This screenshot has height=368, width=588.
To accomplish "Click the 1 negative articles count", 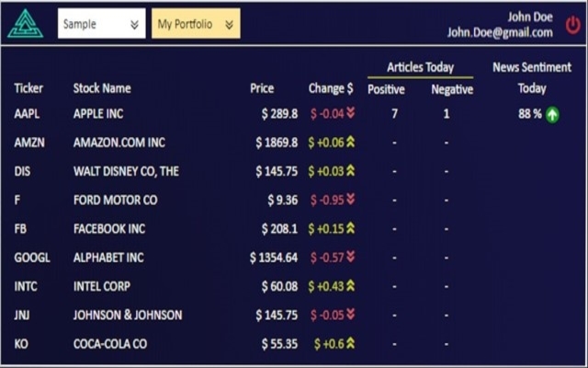I will [447, 113].
